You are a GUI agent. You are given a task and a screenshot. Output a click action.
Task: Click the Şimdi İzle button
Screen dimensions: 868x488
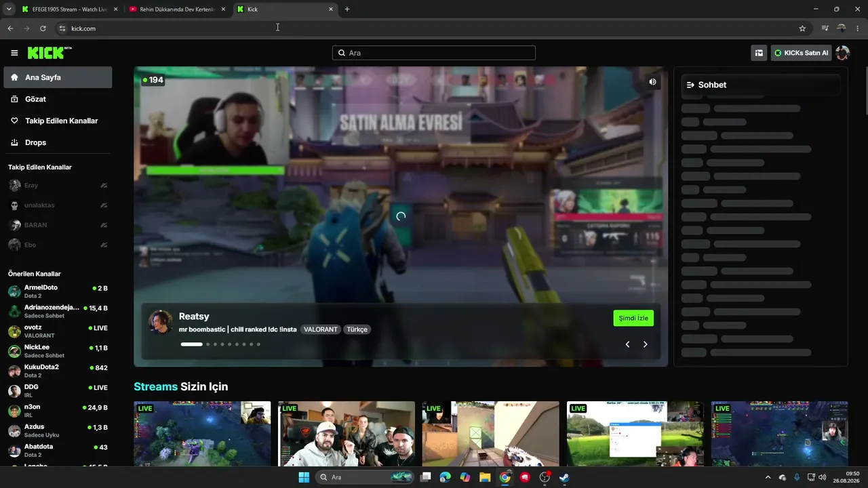click(633, 318)
